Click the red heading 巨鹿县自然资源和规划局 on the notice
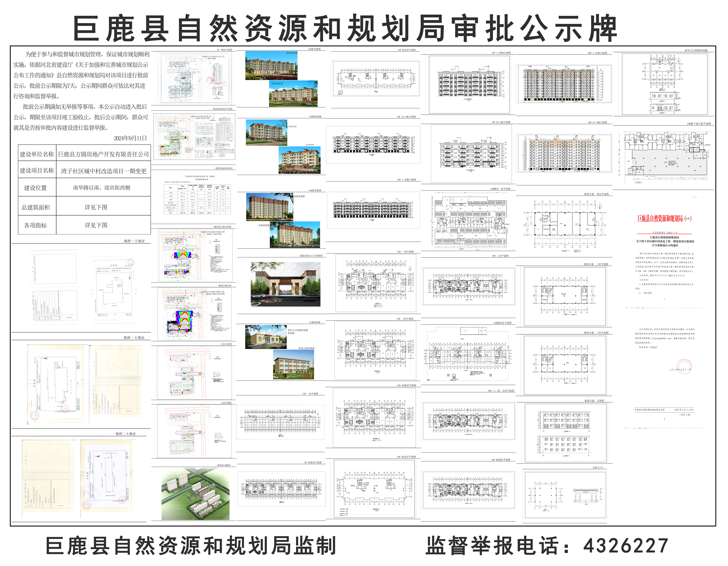 (660, 218)
